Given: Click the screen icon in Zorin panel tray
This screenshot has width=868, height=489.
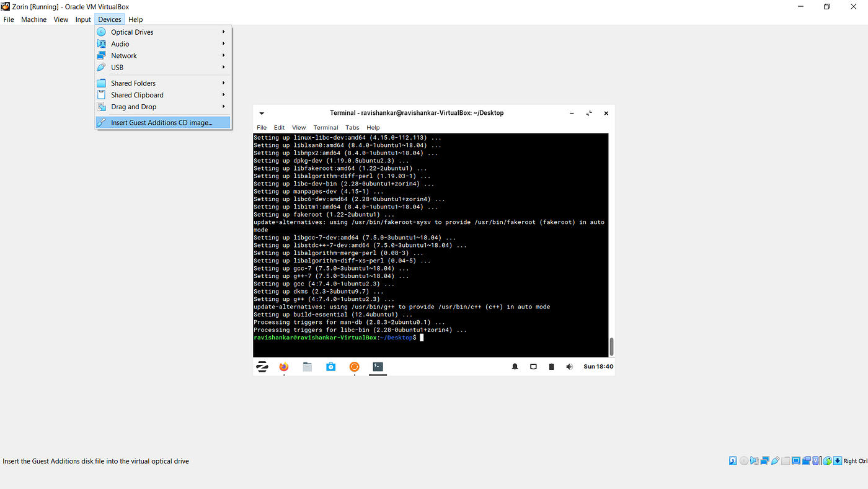Looking at the screenshot, I should [533, 367].
